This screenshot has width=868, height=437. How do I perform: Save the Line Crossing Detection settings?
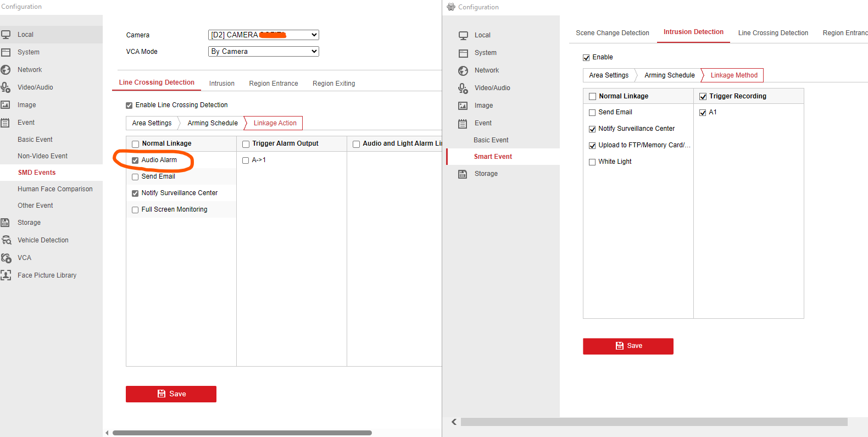point(171,394)
